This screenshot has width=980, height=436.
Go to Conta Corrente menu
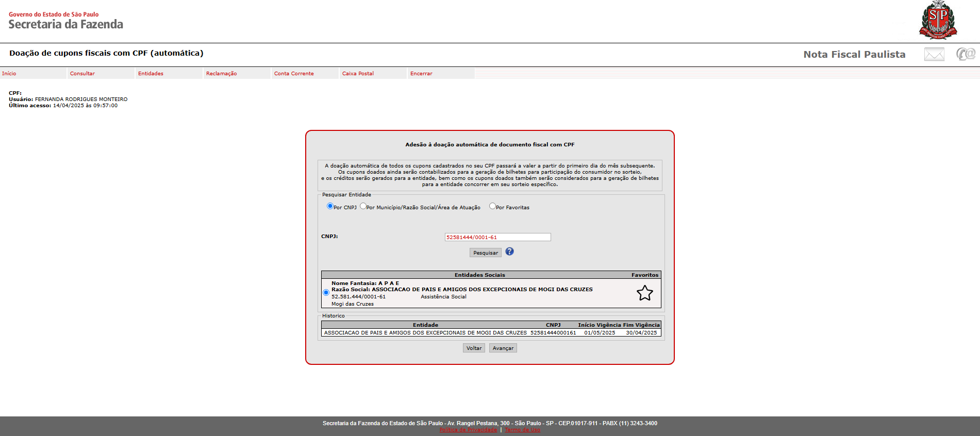[x=294, y=74]
